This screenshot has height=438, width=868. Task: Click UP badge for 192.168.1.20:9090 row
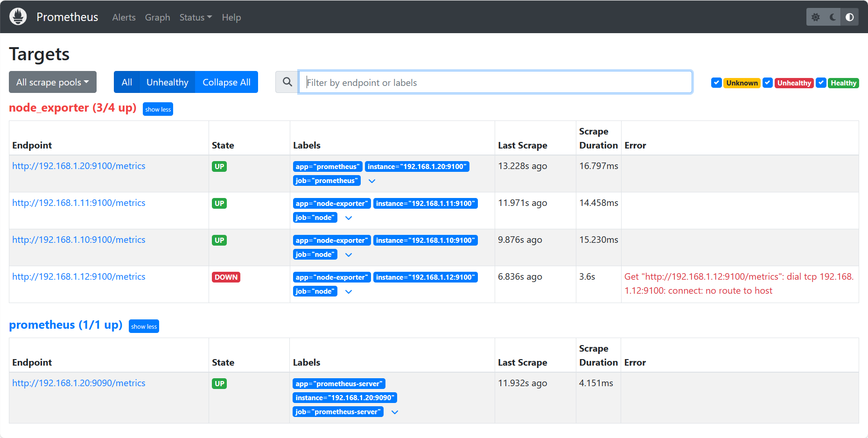219,383
